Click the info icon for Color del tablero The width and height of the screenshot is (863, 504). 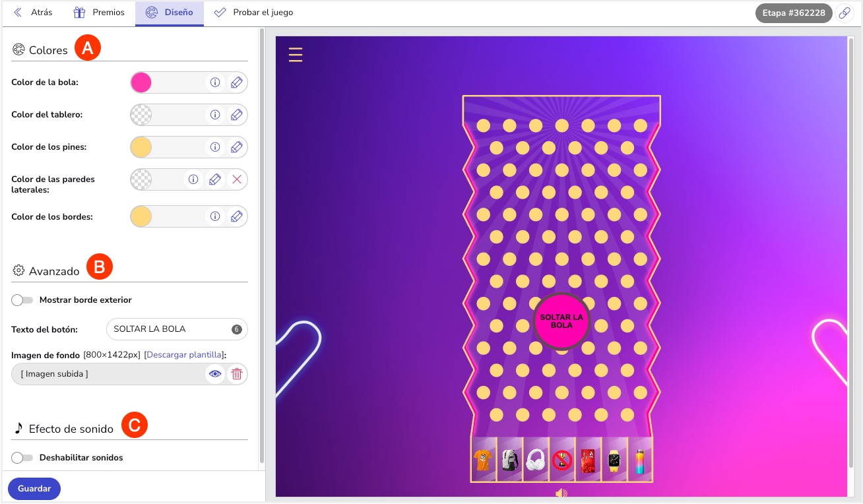click(x=214, y=115)
